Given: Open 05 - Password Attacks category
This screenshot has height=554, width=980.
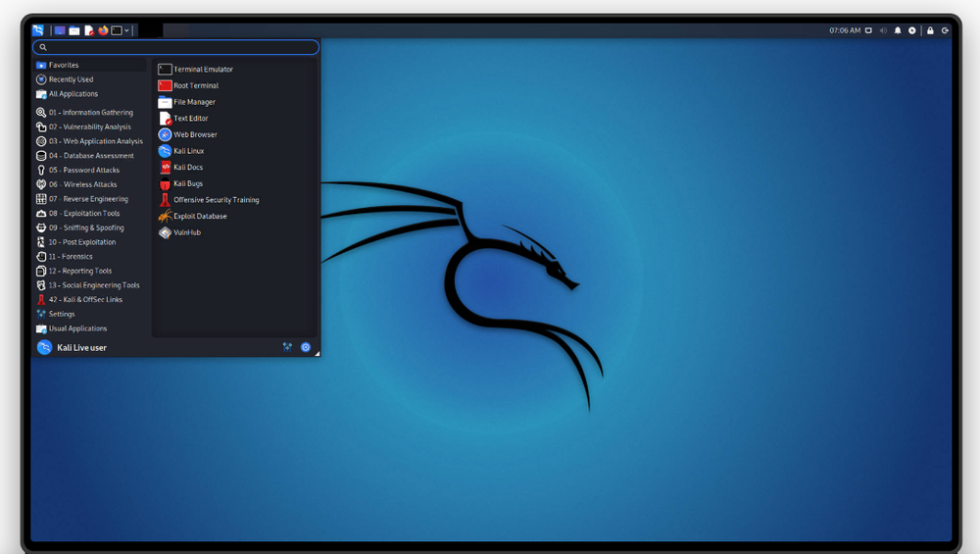Looking at the screenshot, I should click(90, 170).
